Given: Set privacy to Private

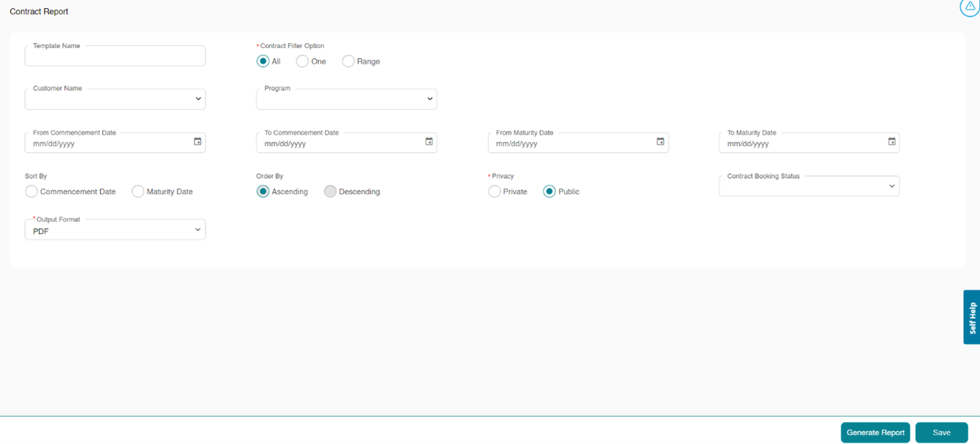Looking at the screenshot, I should point(494,192).
